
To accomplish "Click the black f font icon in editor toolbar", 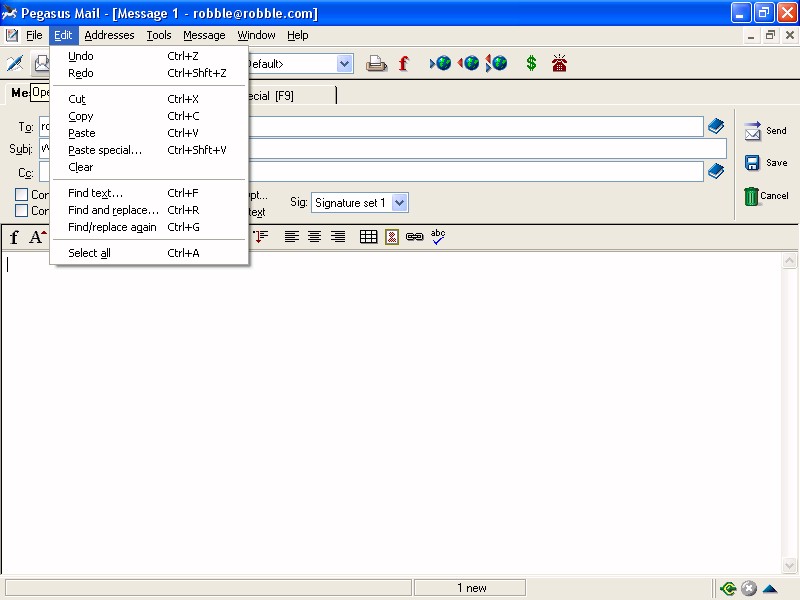I will (x=14, y=237).
